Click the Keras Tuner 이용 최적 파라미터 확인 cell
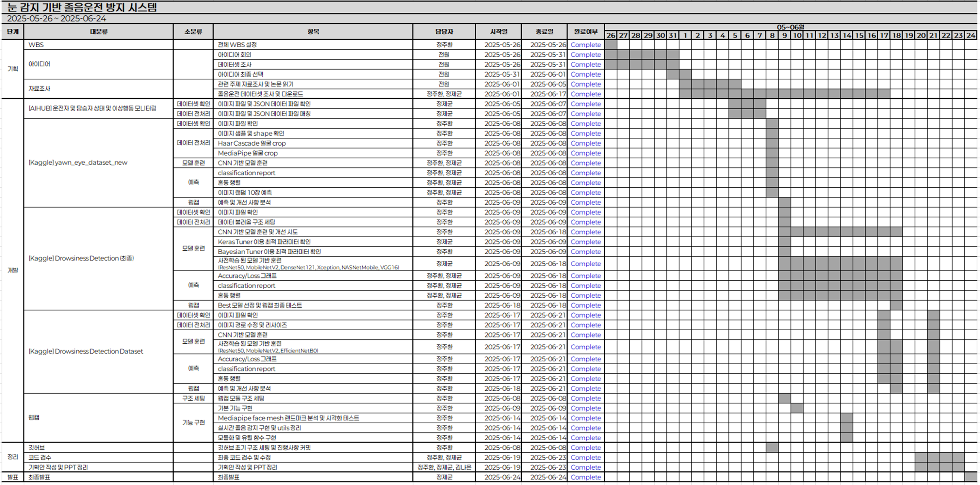 tap(264, 242)
